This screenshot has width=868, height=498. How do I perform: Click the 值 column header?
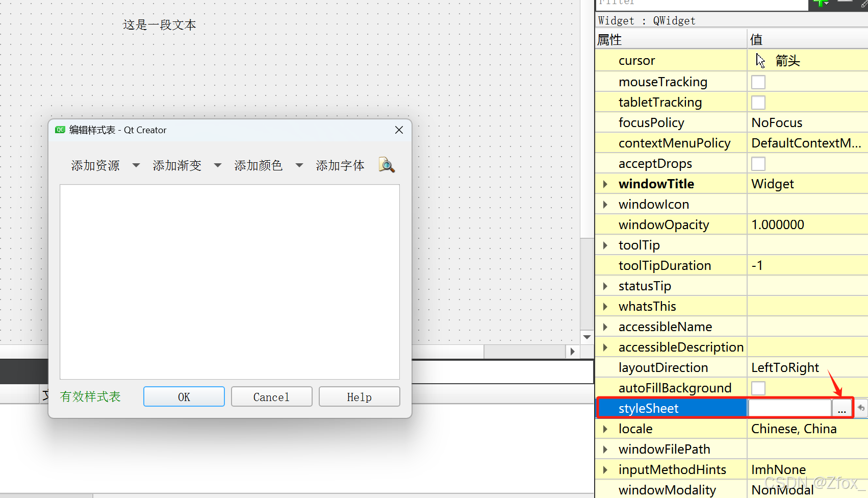[756, 39]
